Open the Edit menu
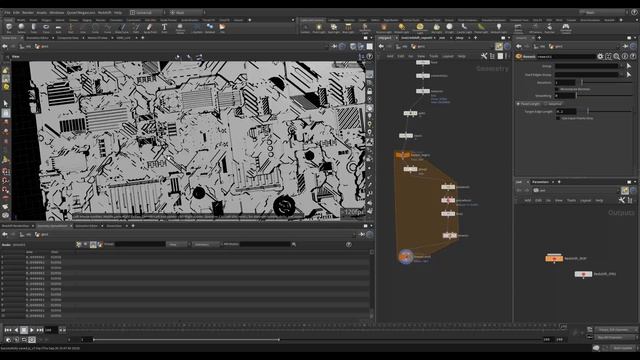Viewport: 640px width, 360px height. (x=16, y=13)
